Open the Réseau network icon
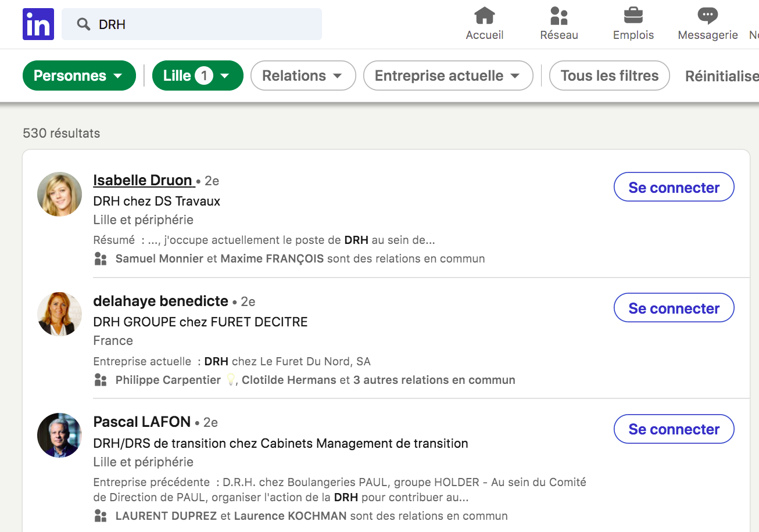Screen dimensions: 759x532 [558, 16]
